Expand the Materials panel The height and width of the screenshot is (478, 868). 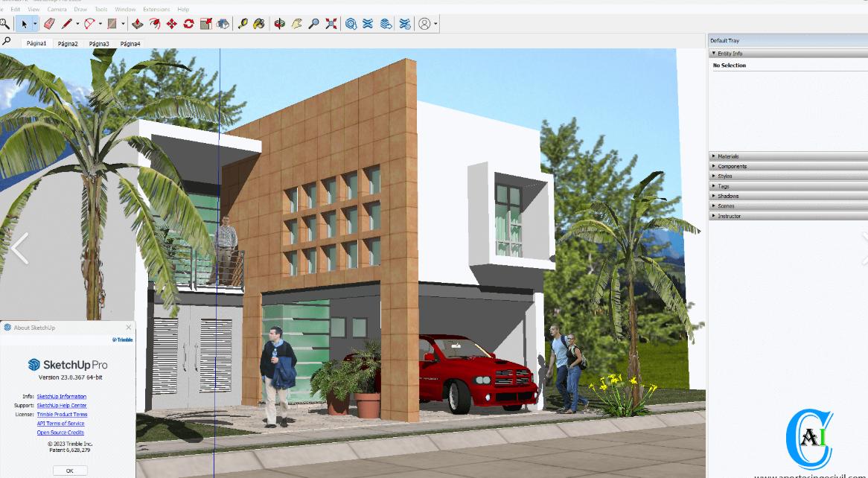coord(727,156)
